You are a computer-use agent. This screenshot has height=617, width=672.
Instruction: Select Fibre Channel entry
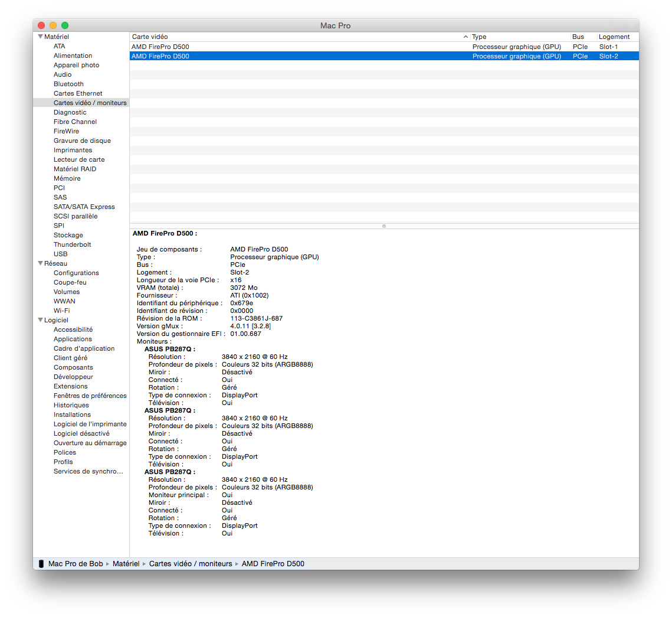(75, 122)
